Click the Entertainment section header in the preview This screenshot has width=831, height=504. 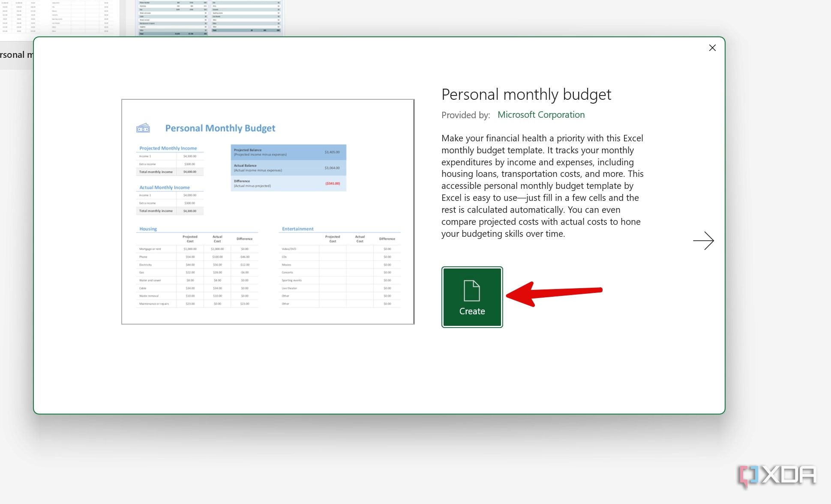click(x=297, y=229)
